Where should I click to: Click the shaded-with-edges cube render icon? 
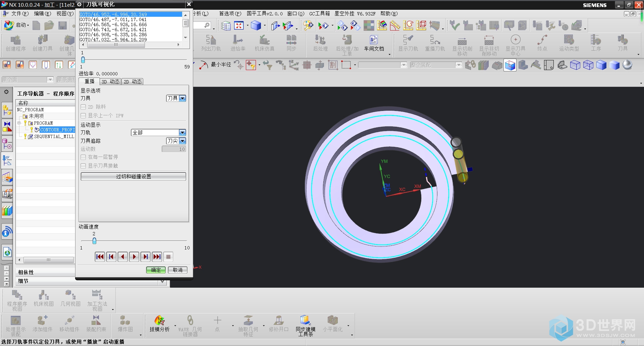click(x=510, y=65)
